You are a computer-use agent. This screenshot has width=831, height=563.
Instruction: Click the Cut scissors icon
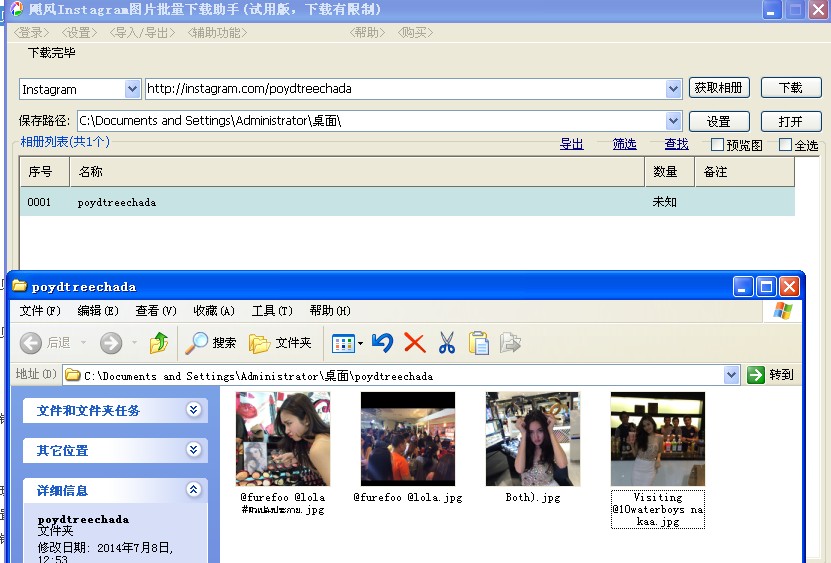coord(447,343)
